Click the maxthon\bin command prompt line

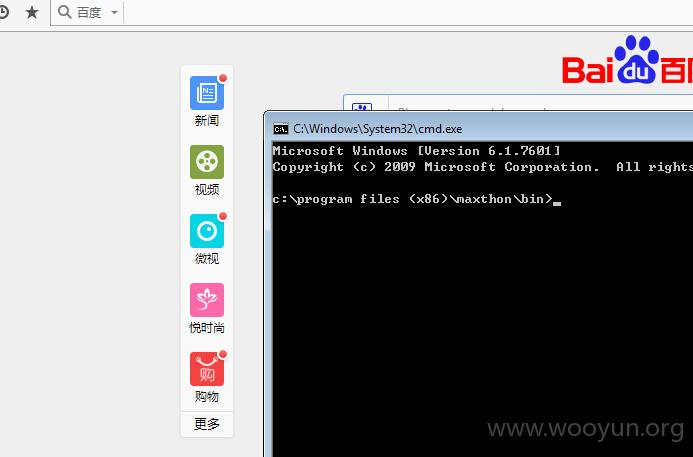point(416,199)
